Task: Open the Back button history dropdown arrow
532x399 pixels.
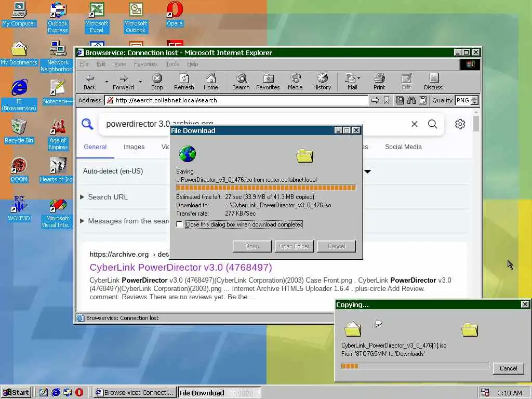Action: click(x=107, y=82)
